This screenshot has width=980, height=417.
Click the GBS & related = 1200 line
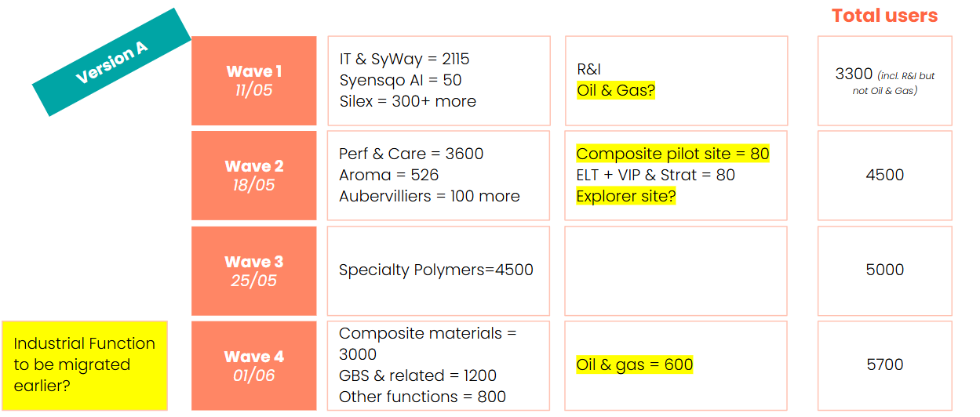tap(417, 375)
